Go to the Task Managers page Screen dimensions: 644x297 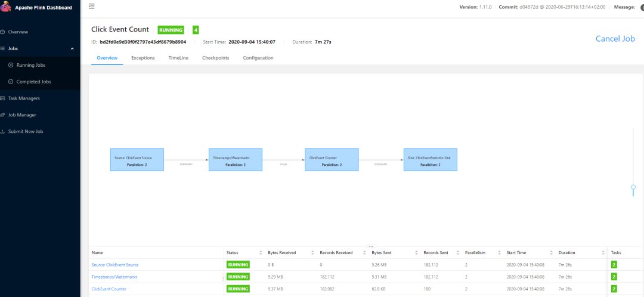(x=23, y=98)
